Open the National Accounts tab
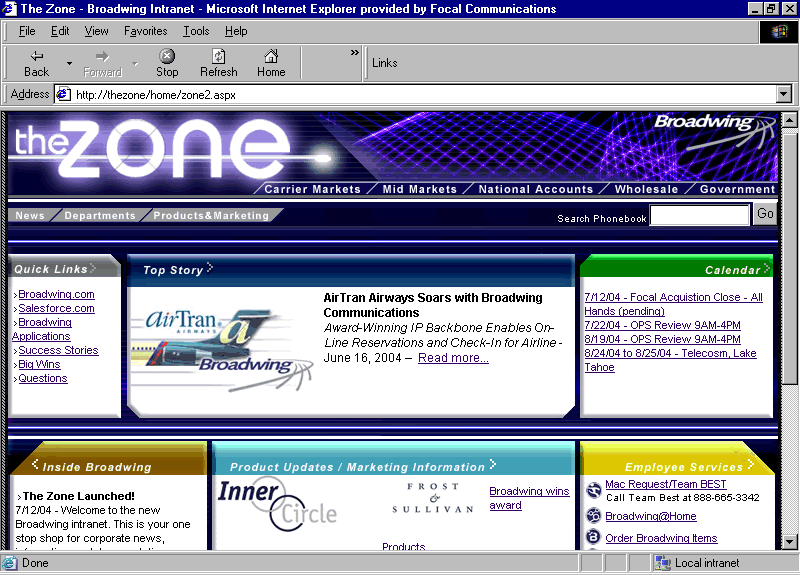Image resolution: width=800 pixels, height=575 pixels. coord(536,189)
